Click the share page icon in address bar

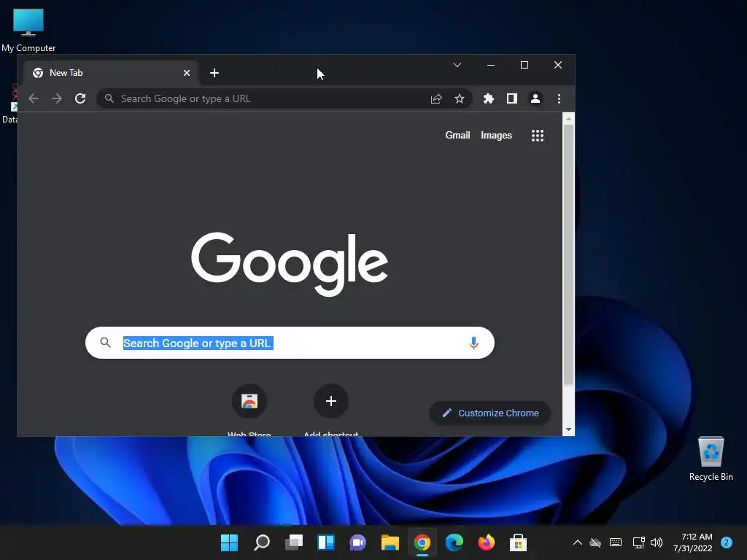pos(436,98)
